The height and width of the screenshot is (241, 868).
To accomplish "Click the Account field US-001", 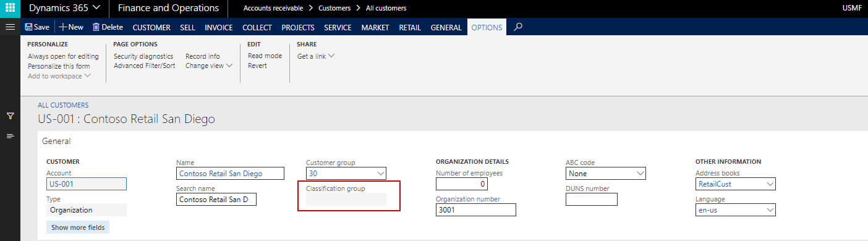I will point(87,184).
